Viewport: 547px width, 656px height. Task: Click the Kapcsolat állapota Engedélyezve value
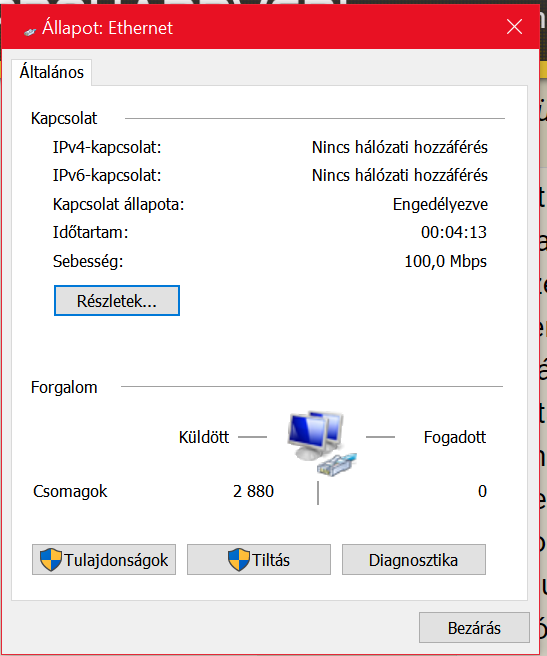click(x=440, y=204)
